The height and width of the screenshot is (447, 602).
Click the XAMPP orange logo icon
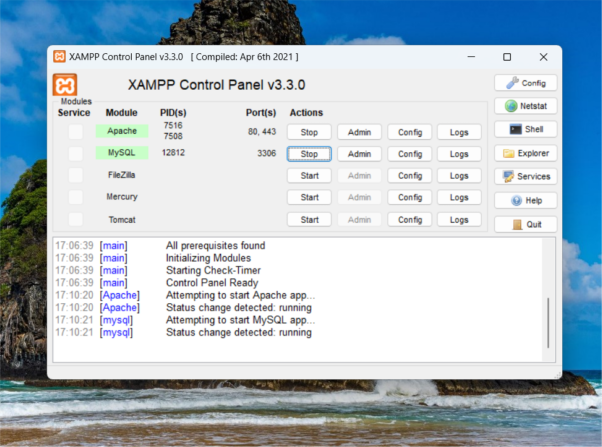click(64, 84)
